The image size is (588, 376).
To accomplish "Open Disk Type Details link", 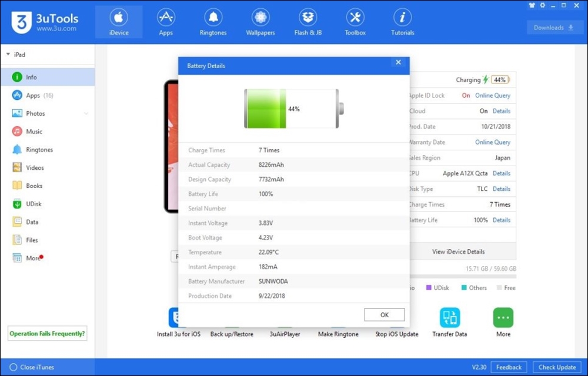I will 502,189.
